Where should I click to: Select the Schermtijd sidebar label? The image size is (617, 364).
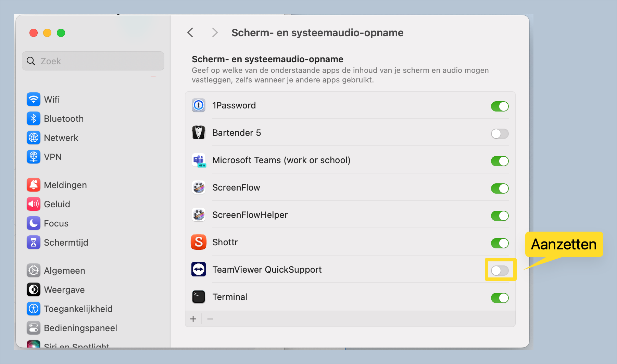(x=66, y=243)
